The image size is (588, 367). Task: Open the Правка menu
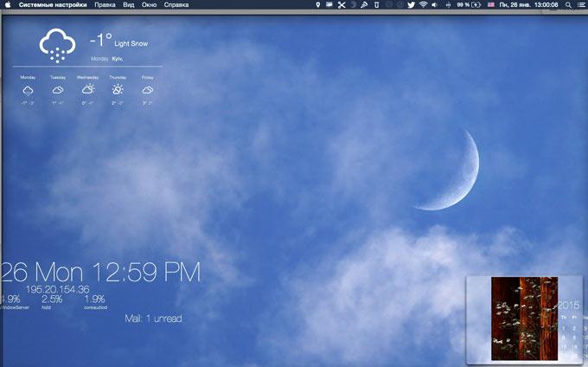(105, 5)
